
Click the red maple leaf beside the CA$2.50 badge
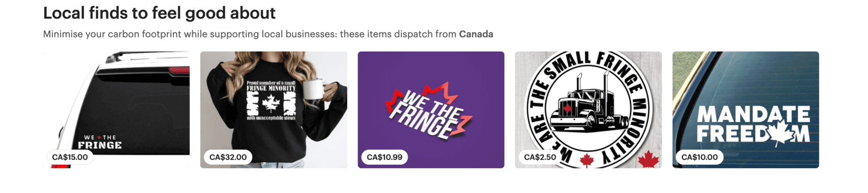[x=586, y=160]
